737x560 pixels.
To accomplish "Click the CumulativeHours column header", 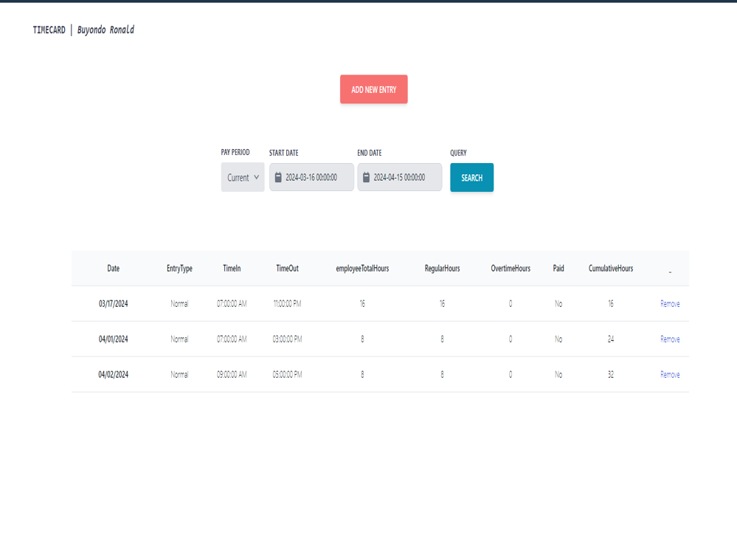I will [610, 269].
